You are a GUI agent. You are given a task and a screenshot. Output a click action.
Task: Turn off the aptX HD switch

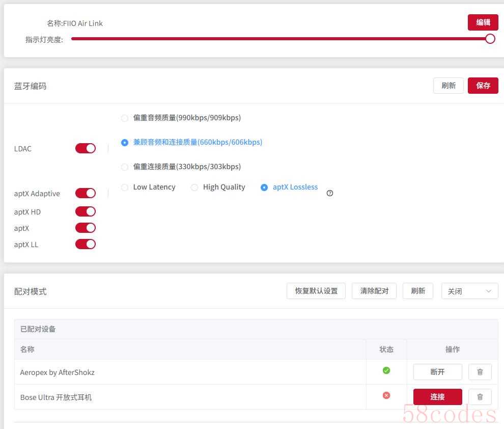pos(86,211)
